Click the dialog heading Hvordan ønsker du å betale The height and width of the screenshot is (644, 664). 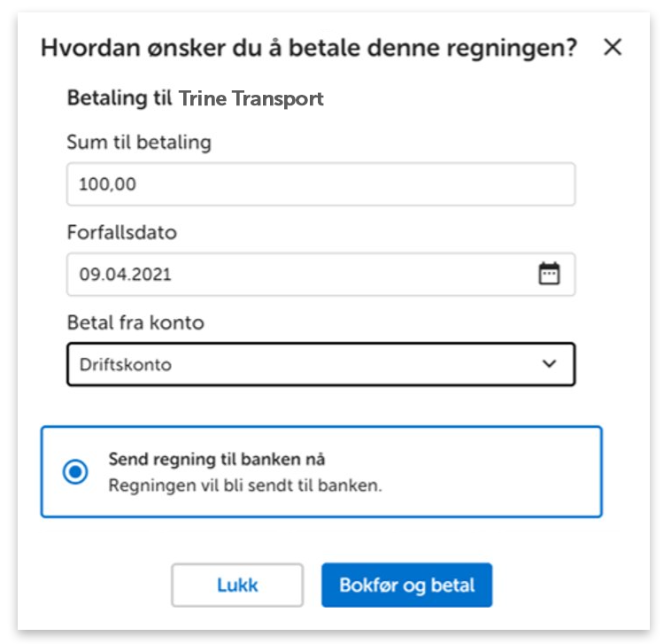click(x=309, y=49)
